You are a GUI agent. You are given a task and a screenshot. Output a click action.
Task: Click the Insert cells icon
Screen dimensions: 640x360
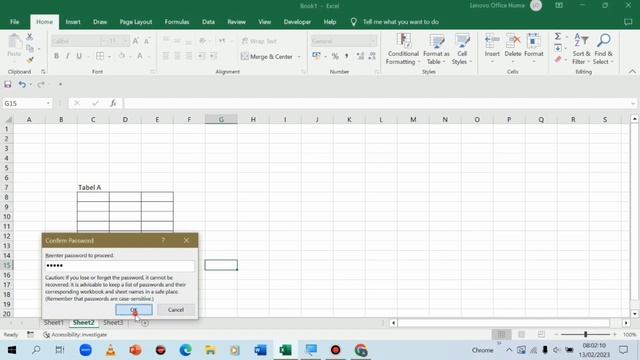tap(492, 41)
